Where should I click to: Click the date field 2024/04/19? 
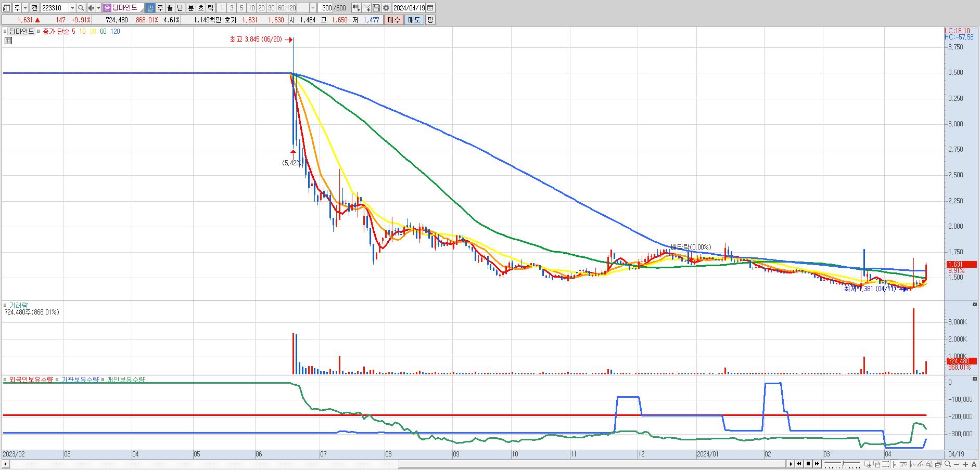click(409, 8)
